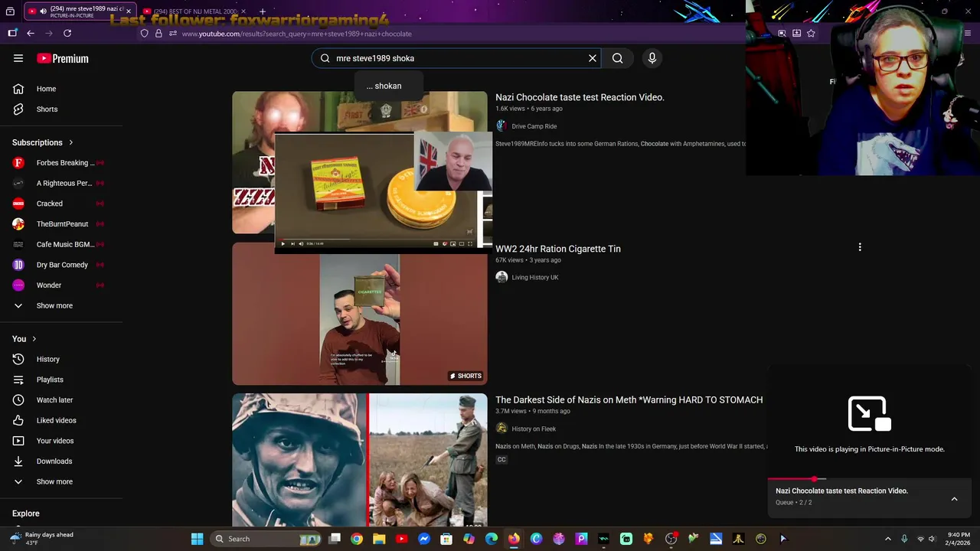The width and height of the screenshot is (980, 551).
Task: Play the hover preview video
Action: [283, 243]
